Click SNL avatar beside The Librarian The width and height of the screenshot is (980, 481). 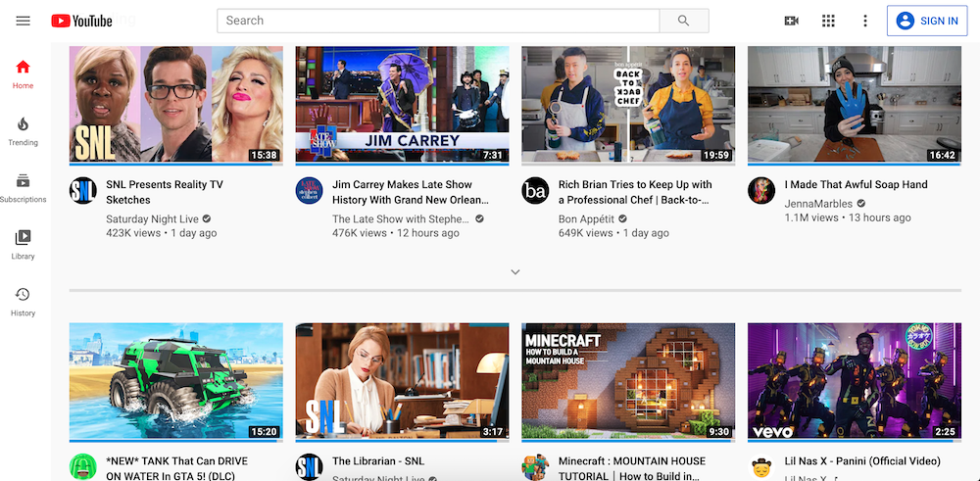click(x=310, y=467)
